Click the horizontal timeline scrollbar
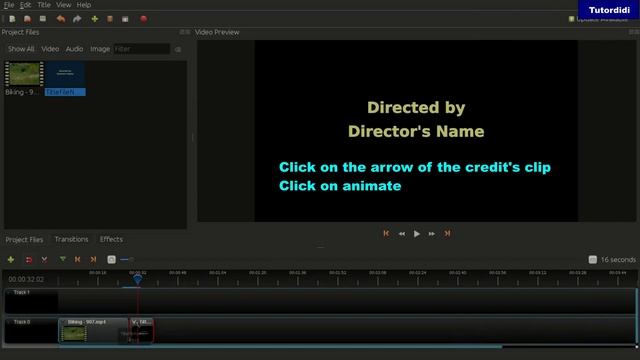 [x=281, y=347]
